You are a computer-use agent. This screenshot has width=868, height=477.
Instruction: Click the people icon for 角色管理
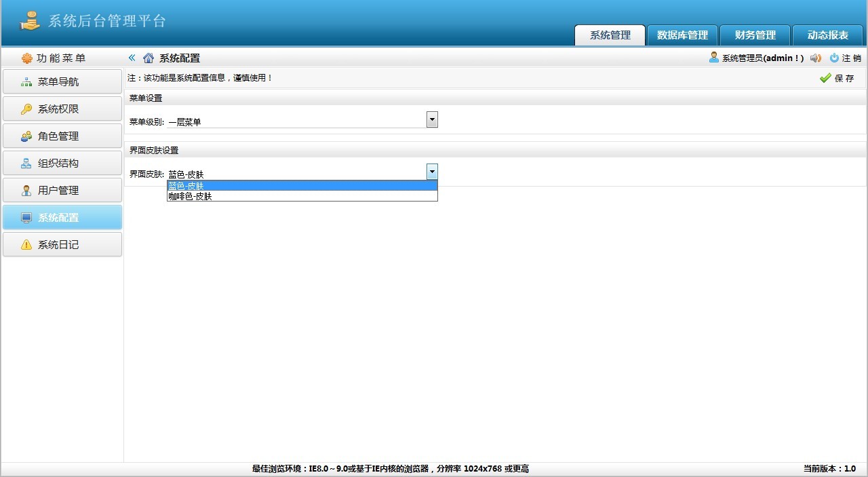[26, 136]
